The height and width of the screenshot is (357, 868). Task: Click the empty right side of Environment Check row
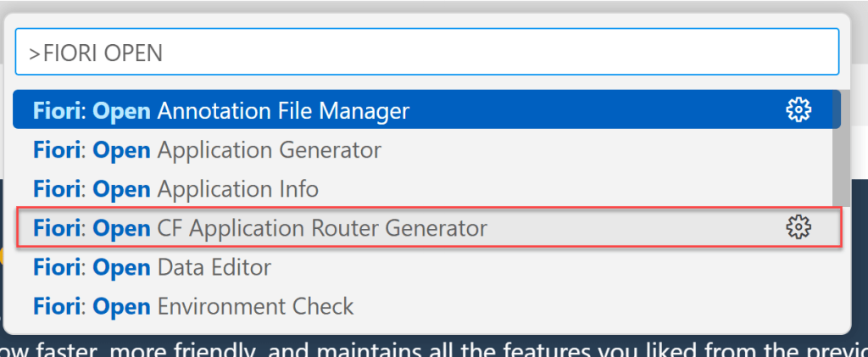(593, 305)
